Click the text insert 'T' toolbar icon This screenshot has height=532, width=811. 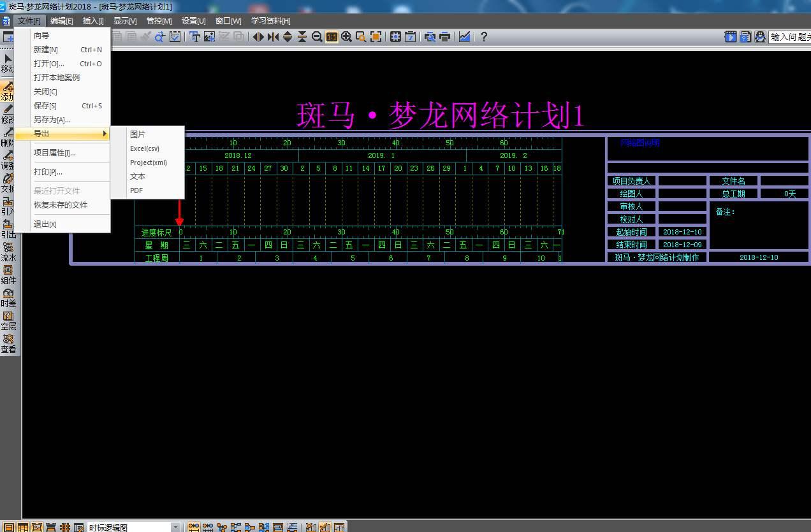point(195,37)
